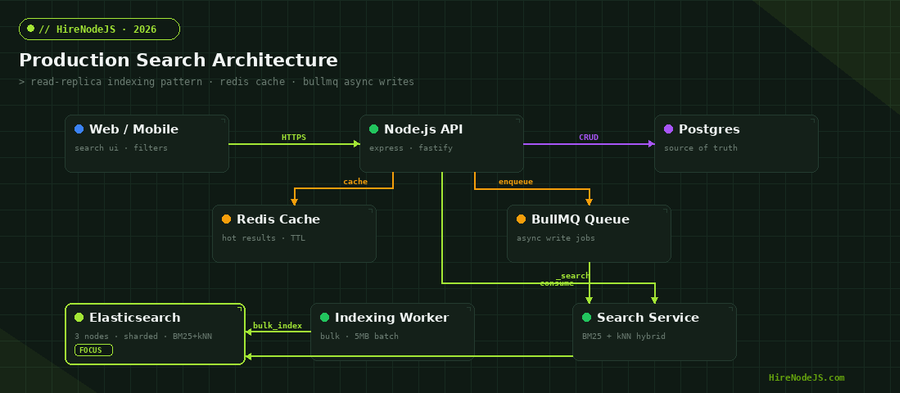The width and height of the screenshot is (900, 393).
Task: Click 'bulk · 5MB batch' subtitle
Action: click(359, 336)
